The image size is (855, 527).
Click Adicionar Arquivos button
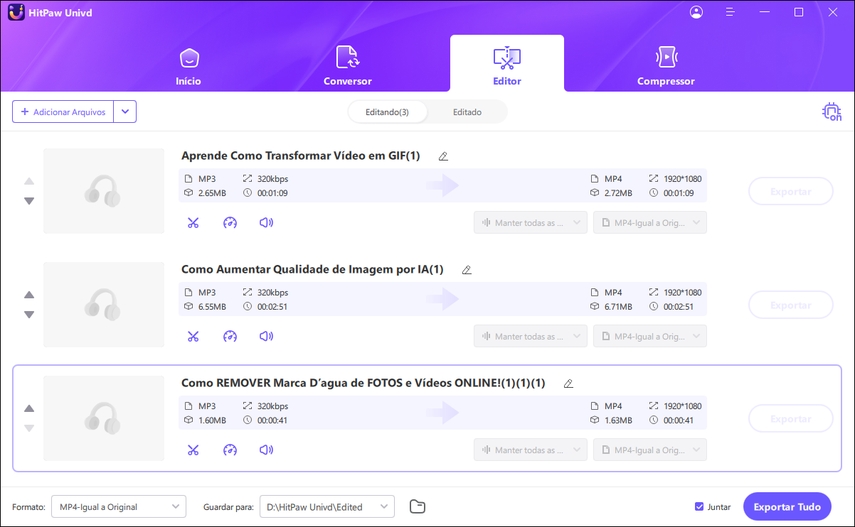[x=63, y=112]
